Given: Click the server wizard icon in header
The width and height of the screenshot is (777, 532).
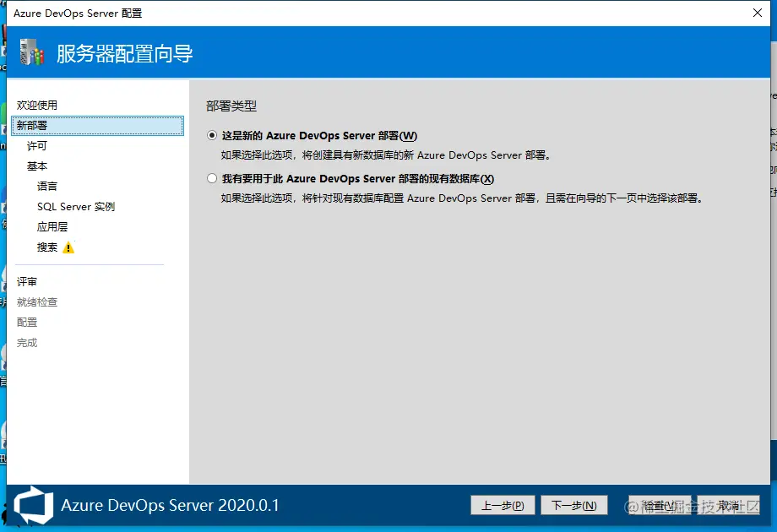Looking at the screenshot, I should point(32,52).
